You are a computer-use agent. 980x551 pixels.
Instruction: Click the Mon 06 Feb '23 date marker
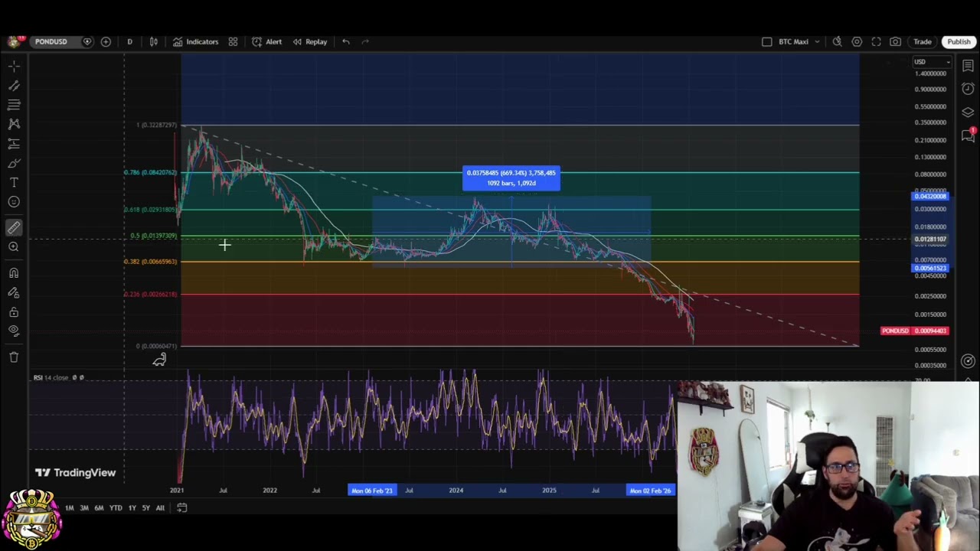pyautogui.click(x=372, y=491)
